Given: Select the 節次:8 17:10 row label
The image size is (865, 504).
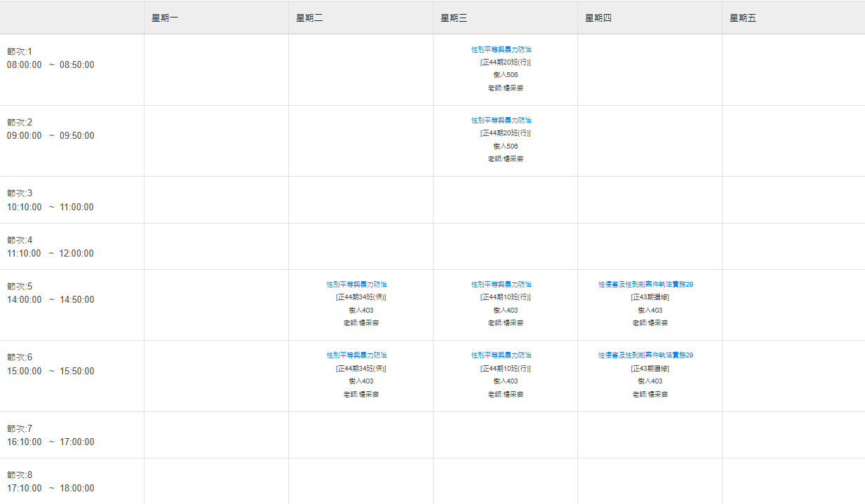Looking at the screenshot, I should coord(51,482).
